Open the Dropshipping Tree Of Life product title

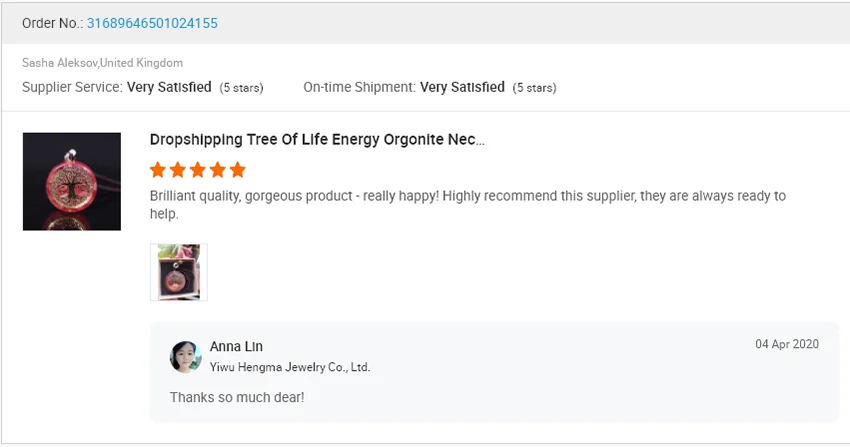[317, 140]
